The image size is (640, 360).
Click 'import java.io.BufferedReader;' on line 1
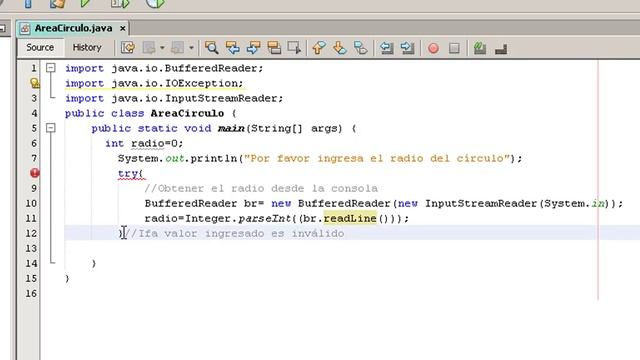[164, 68]
